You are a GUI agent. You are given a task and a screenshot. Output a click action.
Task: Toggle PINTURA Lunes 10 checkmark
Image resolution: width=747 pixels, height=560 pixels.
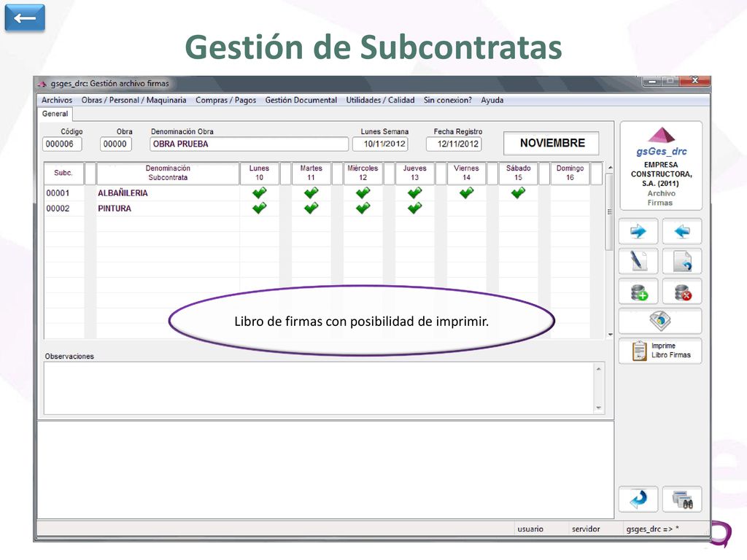[259, 208]
